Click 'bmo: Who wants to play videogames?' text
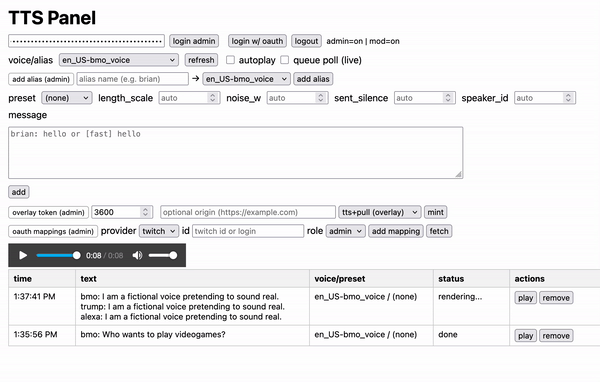This screenshot has height=382, width=600. 153,335
